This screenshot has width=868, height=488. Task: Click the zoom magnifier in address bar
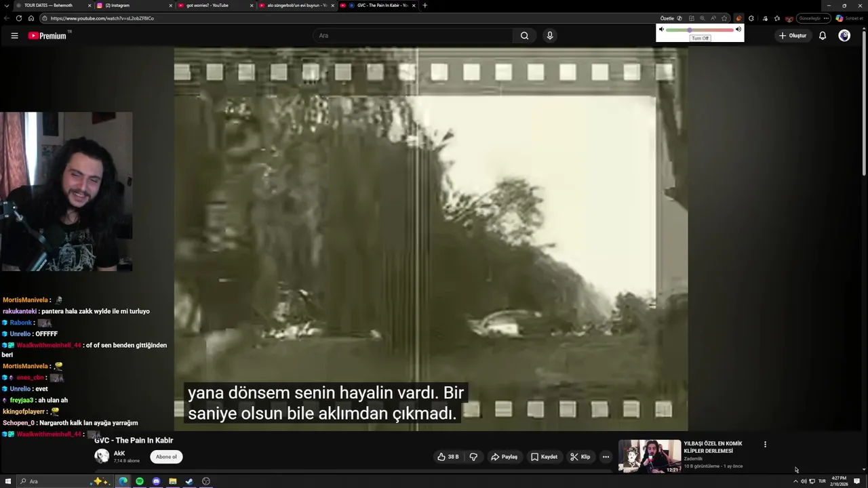(x=703, y=18)
